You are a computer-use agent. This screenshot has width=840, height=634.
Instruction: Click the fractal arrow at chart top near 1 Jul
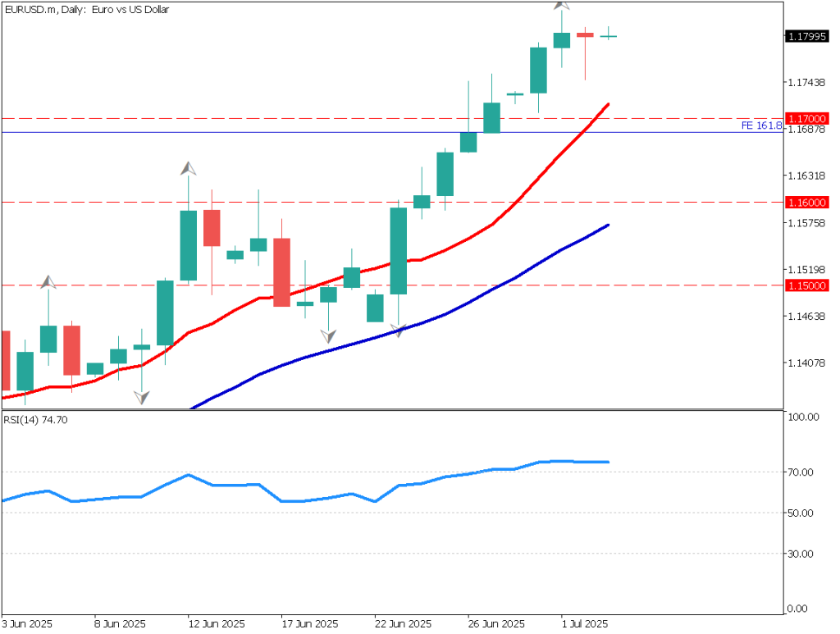[562, 5]
